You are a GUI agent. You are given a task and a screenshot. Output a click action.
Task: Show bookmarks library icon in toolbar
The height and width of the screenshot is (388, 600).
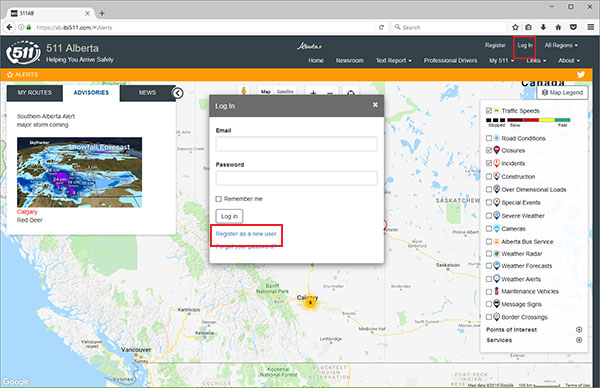click(x=528, y=27)
